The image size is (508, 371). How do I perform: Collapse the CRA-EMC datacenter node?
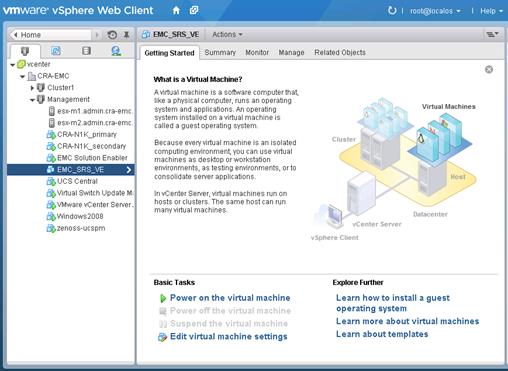[x=22, y=77]
